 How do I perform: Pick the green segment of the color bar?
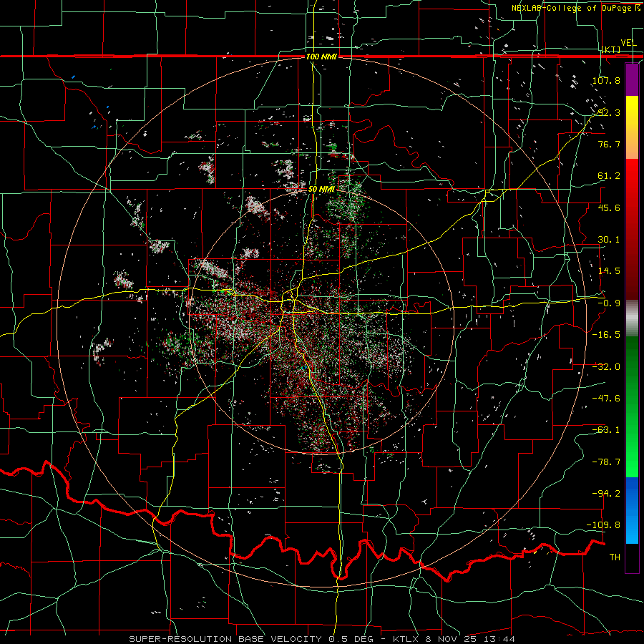click(x=632, y=406)
